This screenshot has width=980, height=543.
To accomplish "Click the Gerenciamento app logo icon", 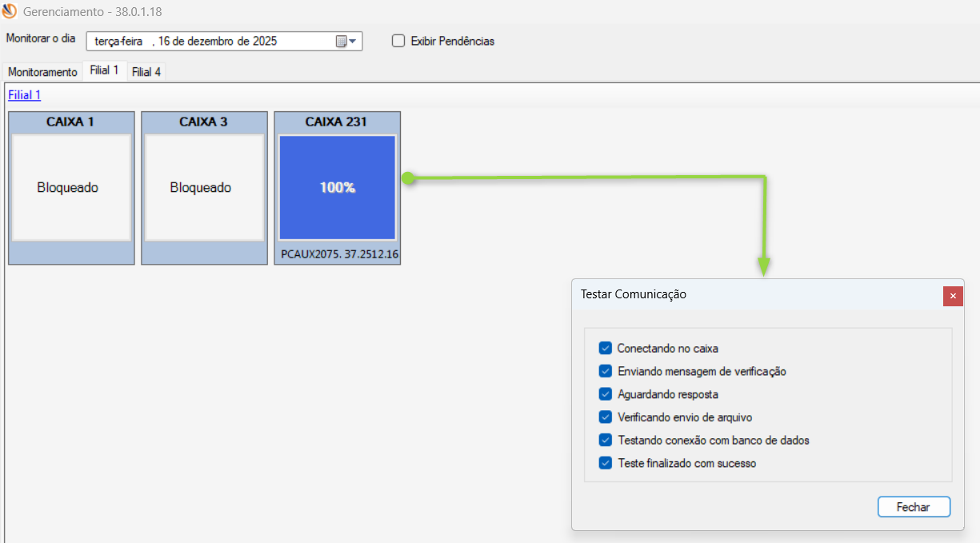I will pyautogui.click(x=10, y=12).
